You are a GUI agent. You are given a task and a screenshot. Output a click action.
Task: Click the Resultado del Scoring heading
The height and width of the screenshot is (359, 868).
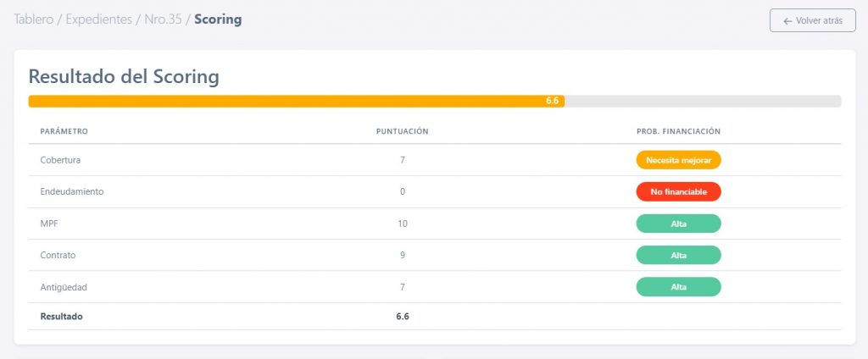click(124, 76)
